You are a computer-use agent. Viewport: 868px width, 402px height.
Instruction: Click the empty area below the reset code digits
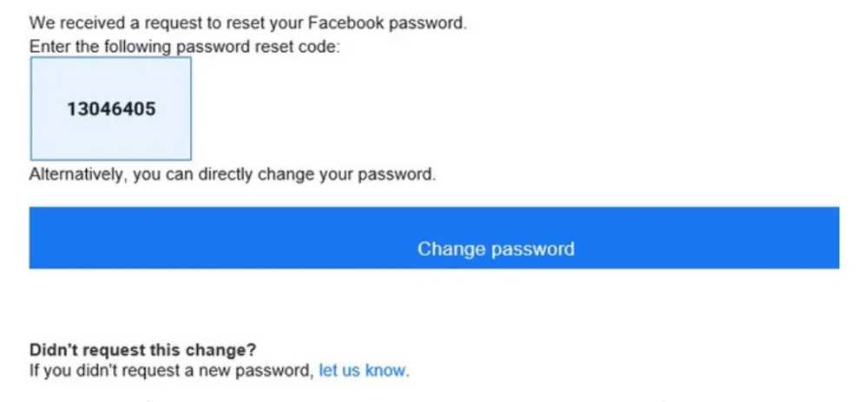coord(111,140)
